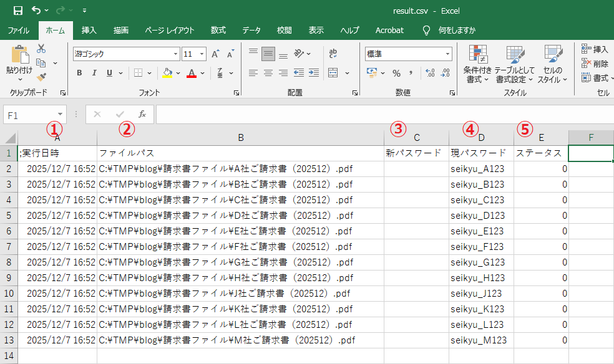Open the 挿入 (Insert) ribbon tab

89,30
